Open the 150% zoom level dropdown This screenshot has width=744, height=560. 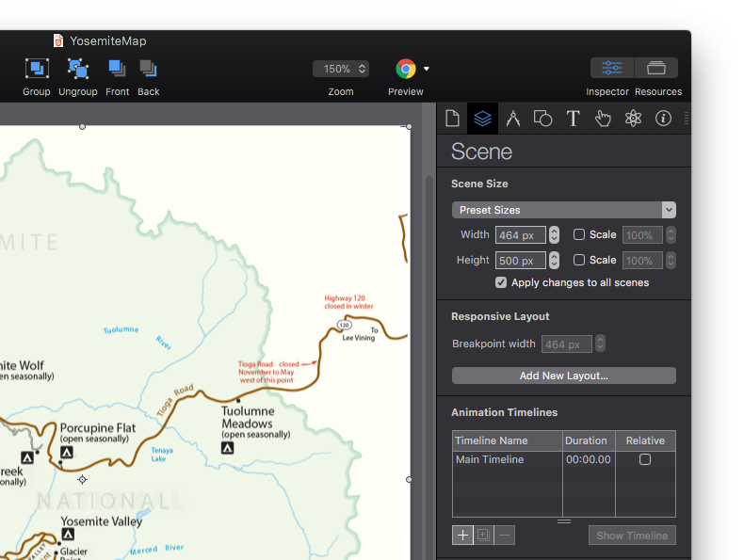(x=340, y=69)
